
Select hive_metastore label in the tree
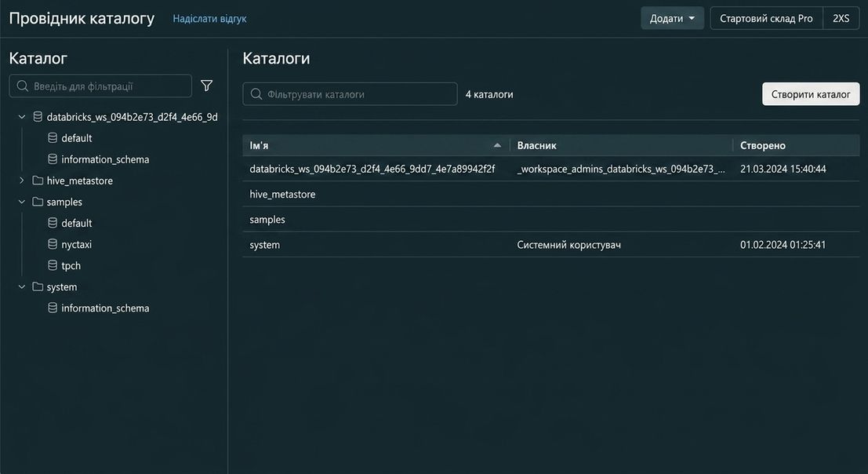pos(80,181)
